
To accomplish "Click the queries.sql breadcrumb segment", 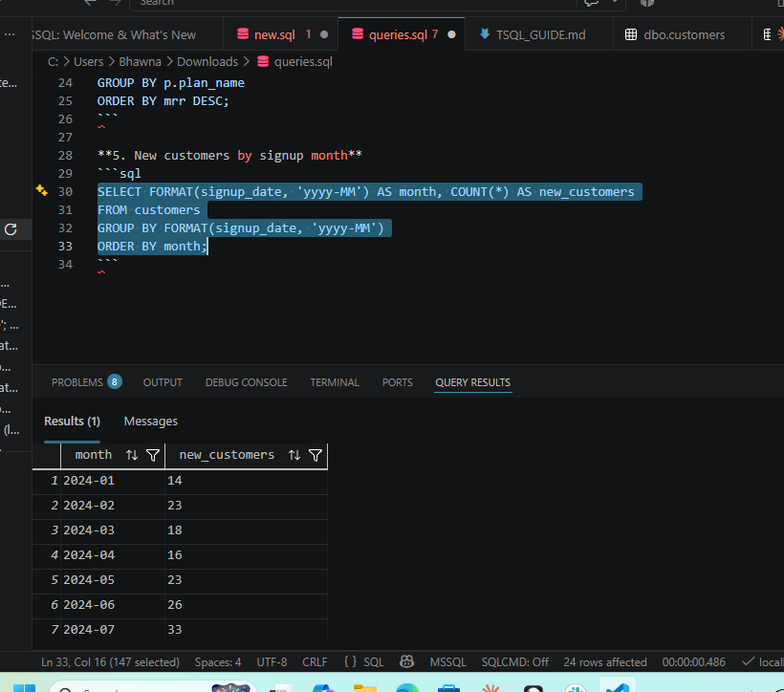I will coord(303,61).
